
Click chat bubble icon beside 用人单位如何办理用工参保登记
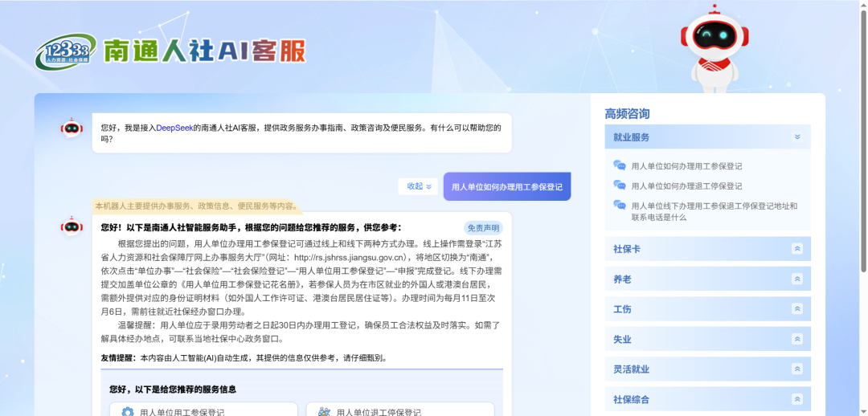(620, 165)
